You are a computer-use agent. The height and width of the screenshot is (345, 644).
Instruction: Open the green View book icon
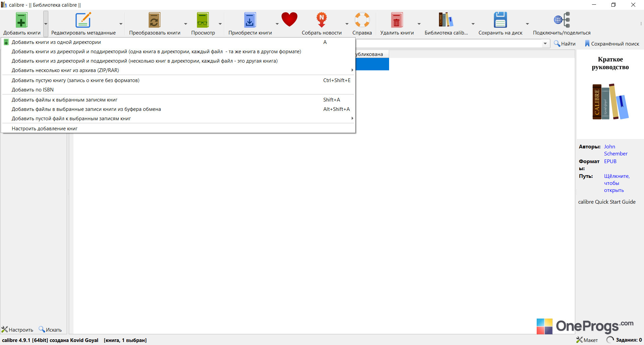(203, 20)
